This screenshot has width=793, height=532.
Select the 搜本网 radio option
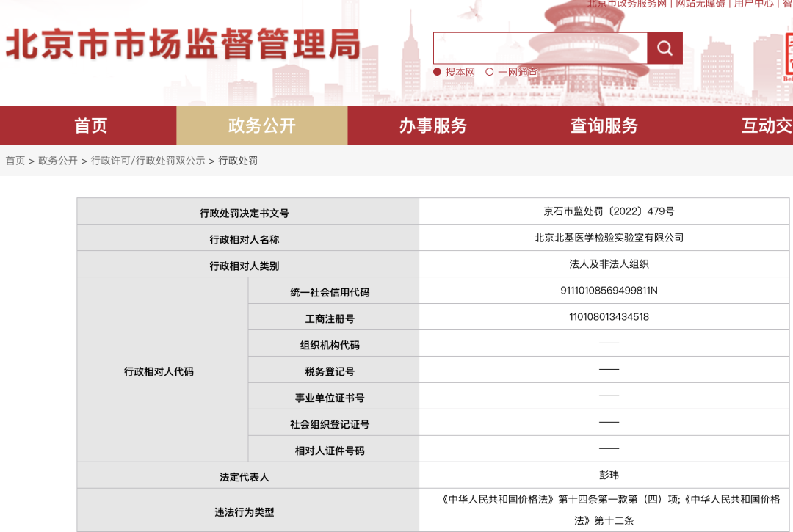coord(438,72)
